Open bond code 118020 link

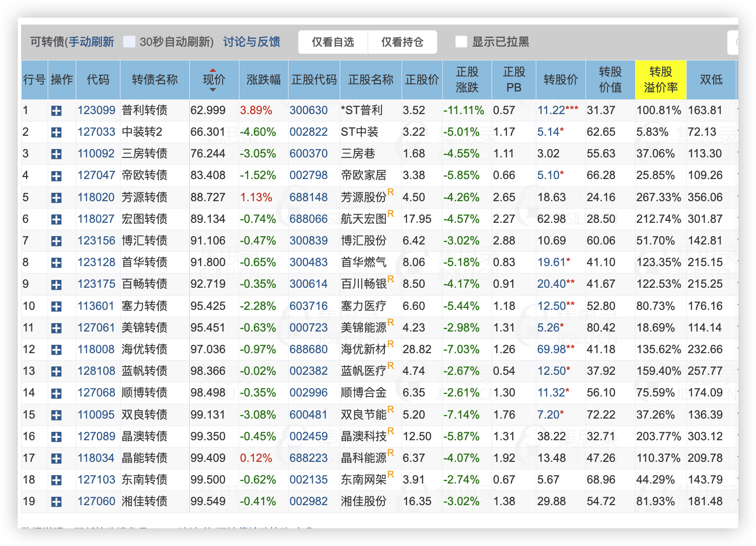[96, 197]
